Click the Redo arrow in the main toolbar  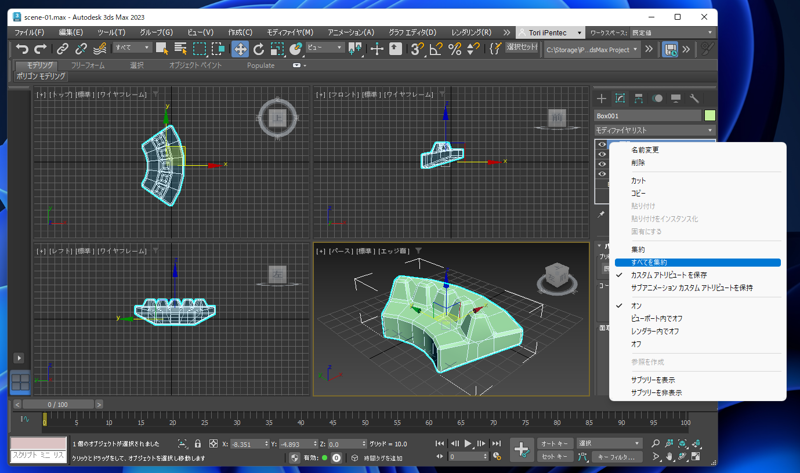[x=40, y=48]
